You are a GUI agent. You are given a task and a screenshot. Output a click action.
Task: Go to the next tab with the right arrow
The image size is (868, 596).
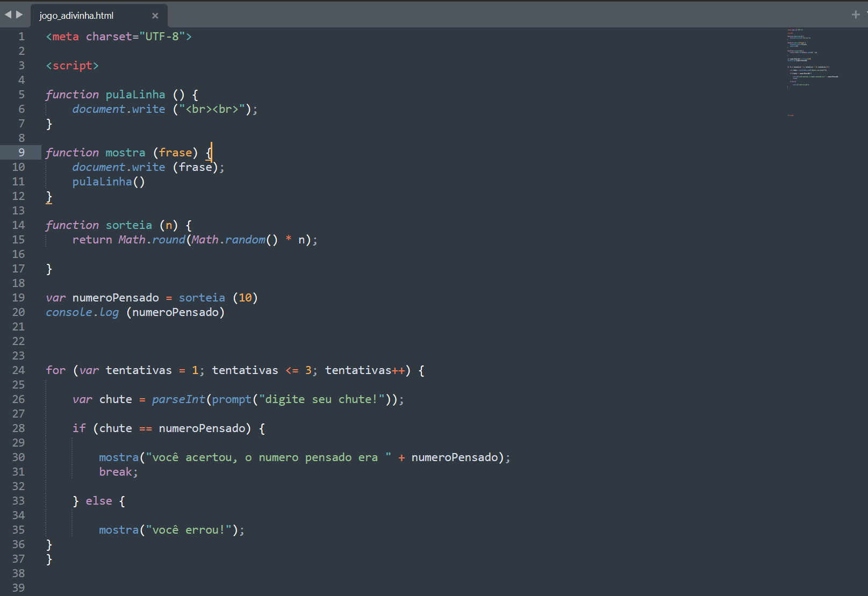point(20,15)
